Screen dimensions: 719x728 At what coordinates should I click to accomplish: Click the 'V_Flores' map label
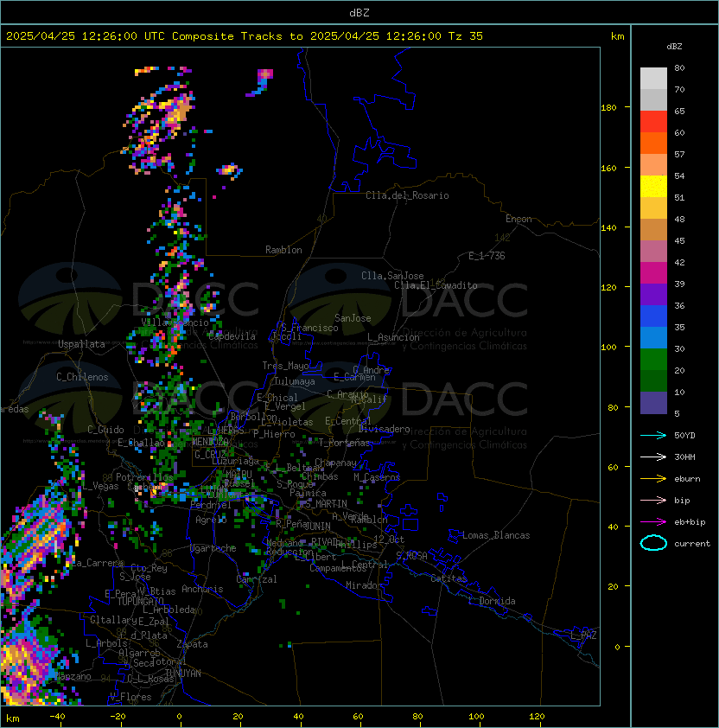click(130, 697)
